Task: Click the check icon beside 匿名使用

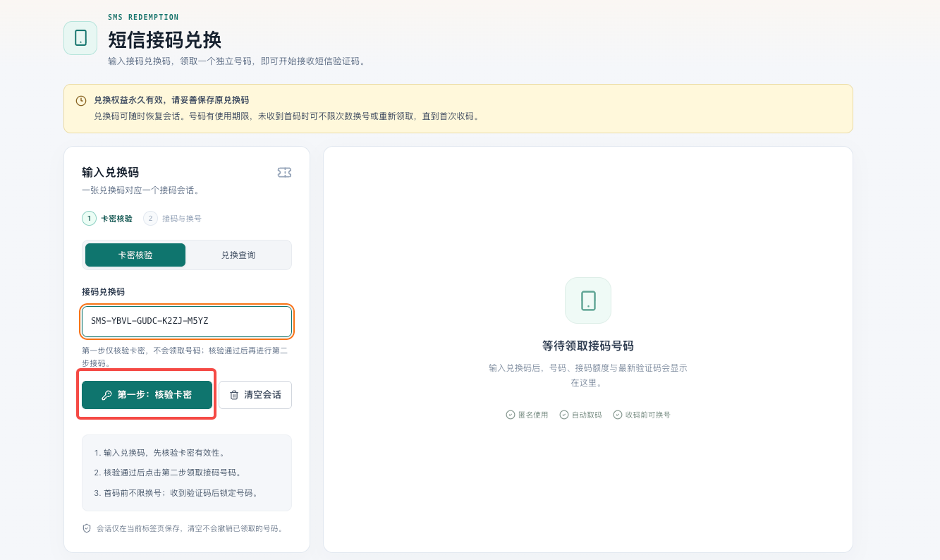Action: [511, 415]
